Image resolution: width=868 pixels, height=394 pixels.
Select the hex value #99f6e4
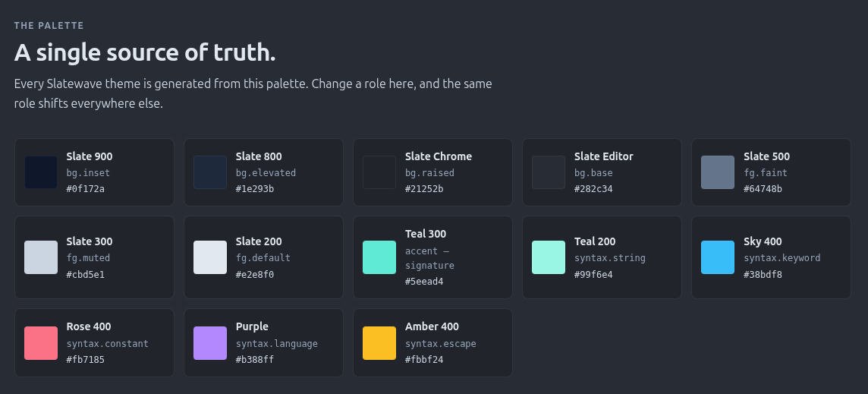pyautogui.click(x=593, y=274)
